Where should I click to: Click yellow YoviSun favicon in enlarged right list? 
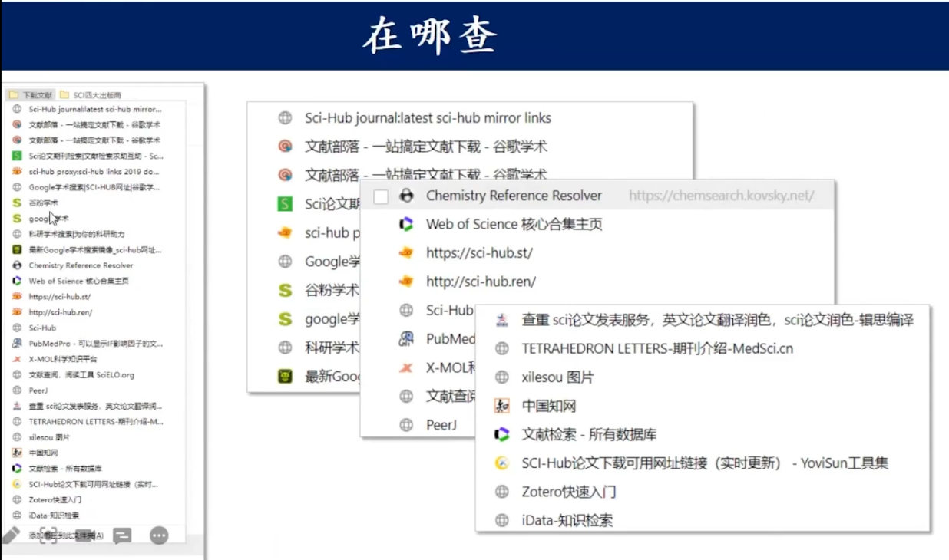(x=502, y=463)
